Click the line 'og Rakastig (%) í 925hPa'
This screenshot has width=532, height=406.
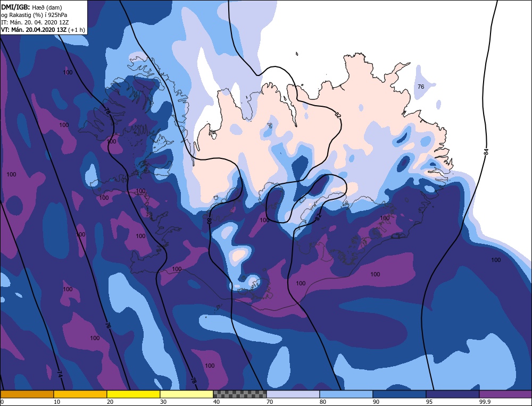[x=34, y=15]
